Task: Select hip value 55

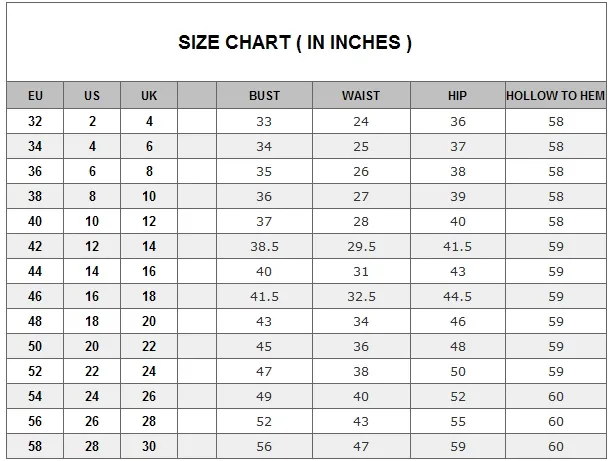Action: click(458, 421)
